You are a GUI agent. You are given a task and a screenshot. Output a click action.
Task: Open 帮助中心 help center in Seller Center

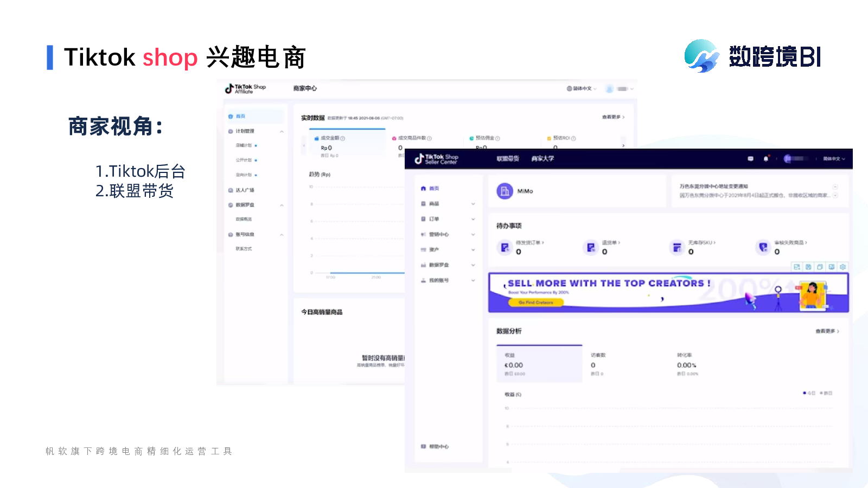(435, 447)
